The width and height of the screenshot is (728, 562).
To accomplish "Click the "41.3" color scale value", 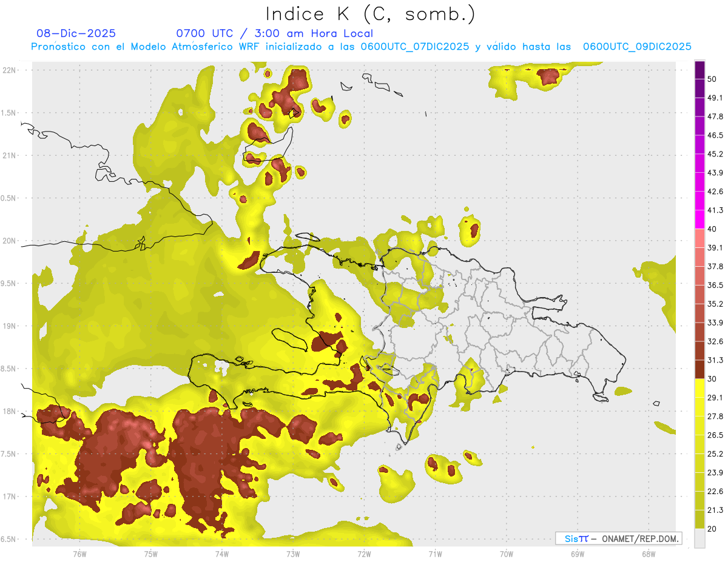I will coord(715,210).
